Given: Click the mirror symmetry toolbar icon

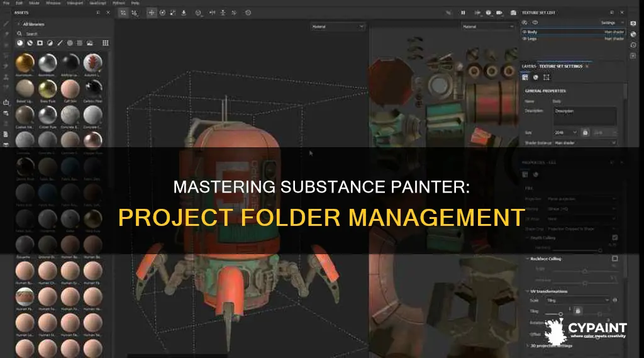Looking at the screenshot, I should (213, 13).
